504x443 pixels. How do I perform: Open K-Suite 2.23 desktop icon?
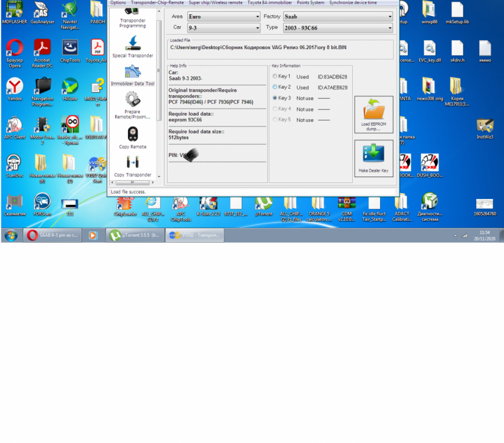pyautogui.click(x=208, y=206)
